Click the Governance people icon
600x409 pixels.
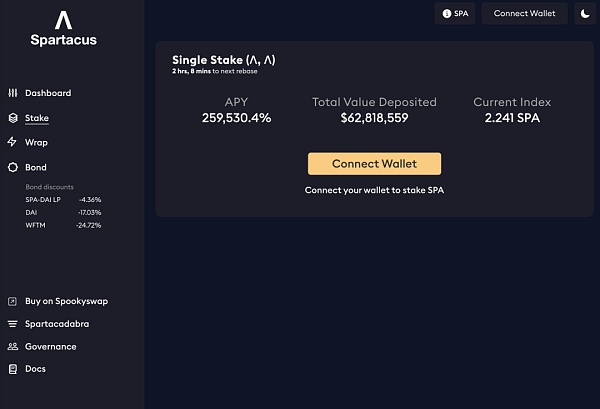point(13,347)
